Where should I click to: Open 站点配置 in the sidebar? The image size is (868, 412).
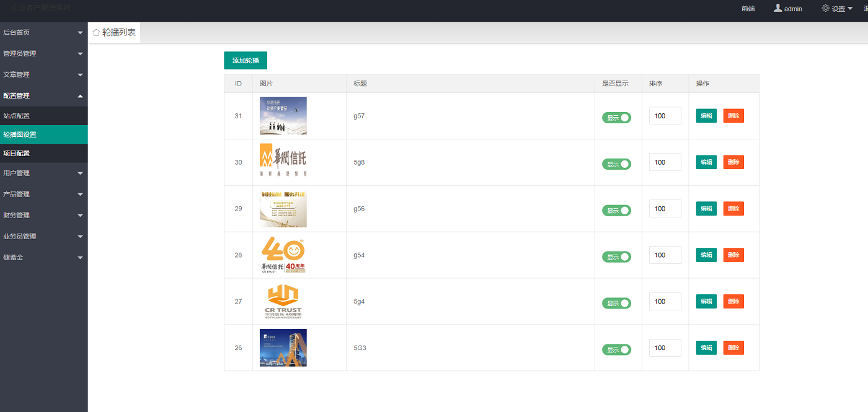(17, 116)
